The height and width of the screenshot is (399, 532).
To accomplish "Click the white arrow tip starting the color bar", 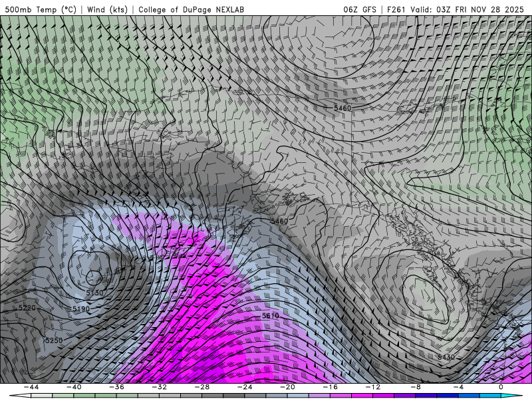I will [20, 396].
